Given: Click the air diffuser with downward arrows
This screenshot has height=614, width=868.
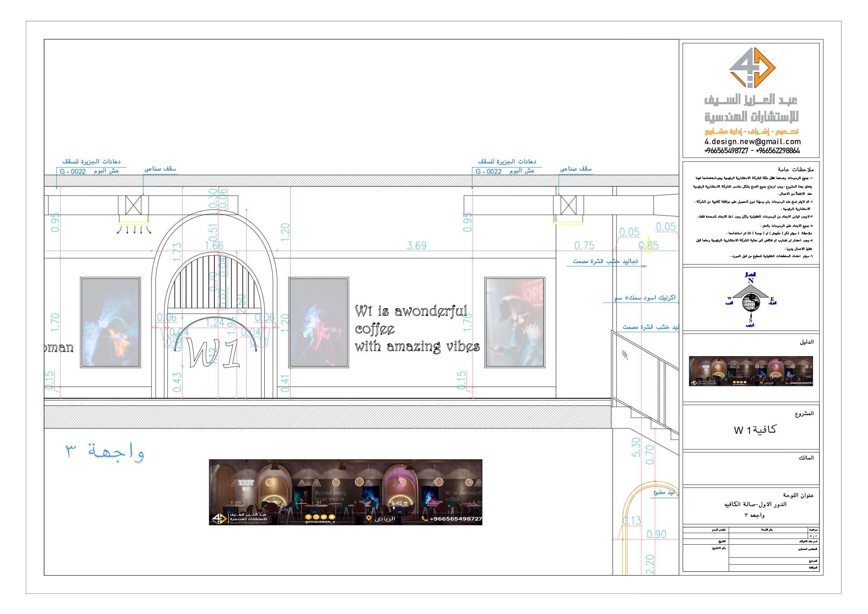Looking at the screenshot, I should 134,225.
